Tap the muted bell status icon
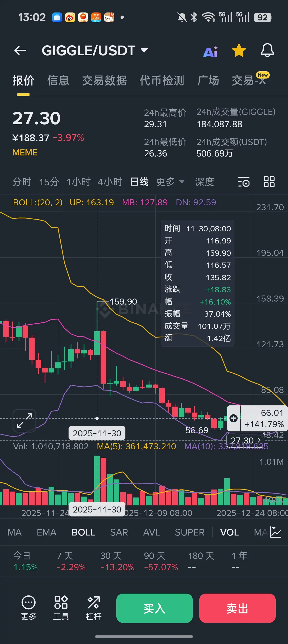The height and width of the screenshot is (644, 288). point(182,17)
